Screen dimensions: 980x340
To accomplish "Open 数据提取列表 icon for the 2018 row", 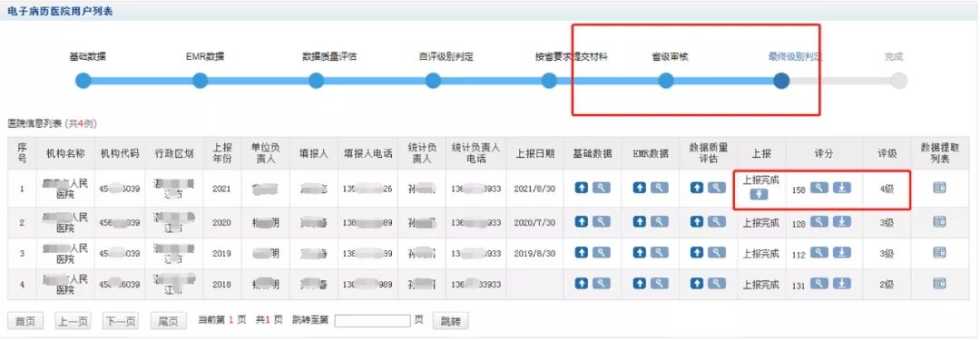I will [x=939, y=283].
